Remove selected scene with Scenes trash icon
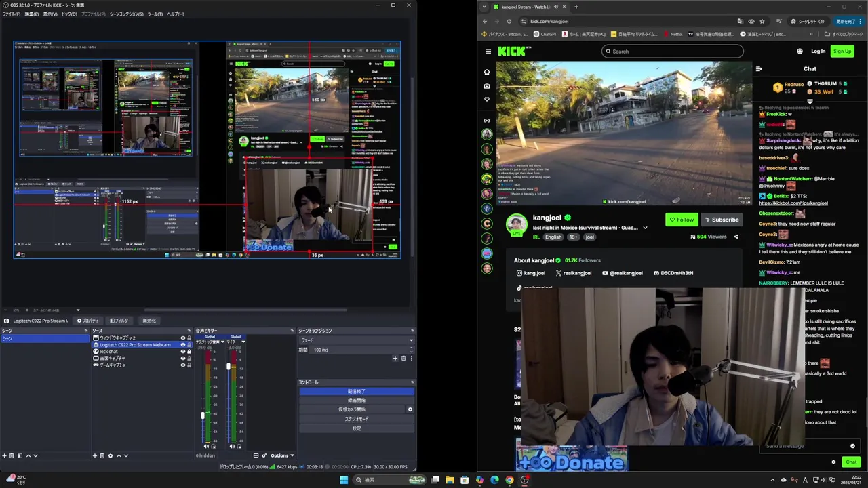Image resolution: width=868 pixels, height=488 pixels. tap(12, 455)
